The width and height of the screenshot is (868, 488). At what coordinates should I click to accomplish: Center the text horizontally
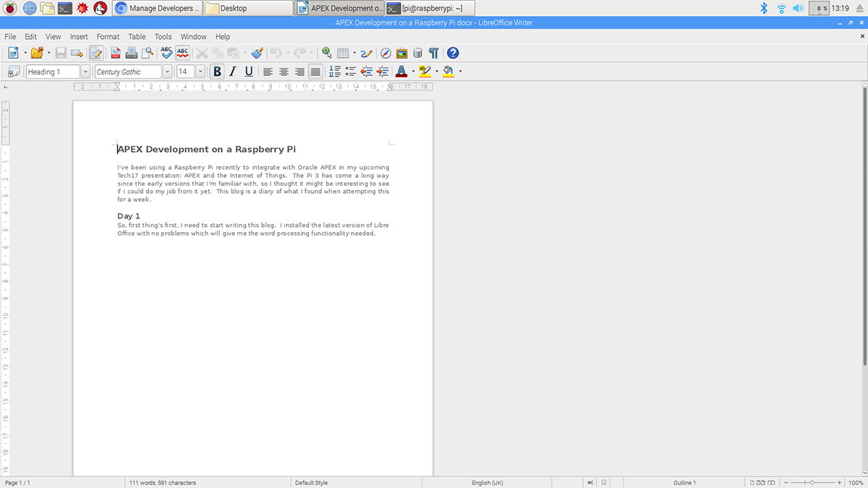point(284,72)
